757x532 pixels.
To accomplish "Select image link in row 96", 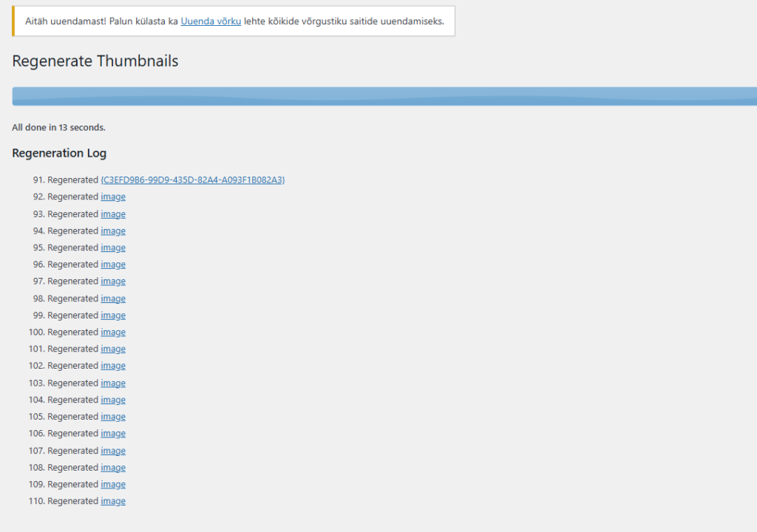I will [113, 265].
